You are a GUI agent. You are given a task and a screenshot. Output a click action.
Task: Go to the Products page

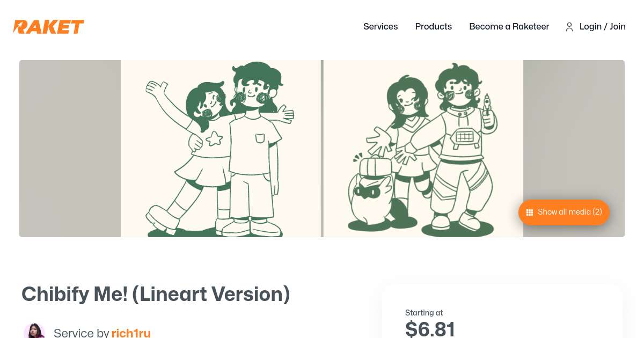pos(433,26)
